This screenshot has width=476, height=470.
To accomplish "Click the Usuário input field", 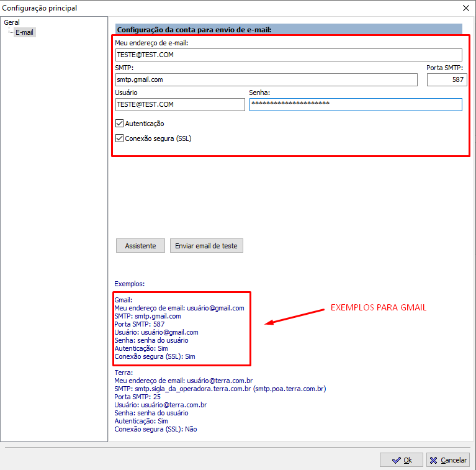I will click(x=180, y=105).
